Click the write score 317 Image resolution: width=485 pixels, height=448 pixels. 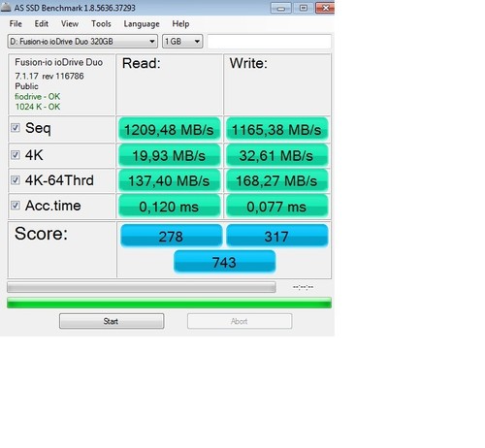click(x=276, y=236)
